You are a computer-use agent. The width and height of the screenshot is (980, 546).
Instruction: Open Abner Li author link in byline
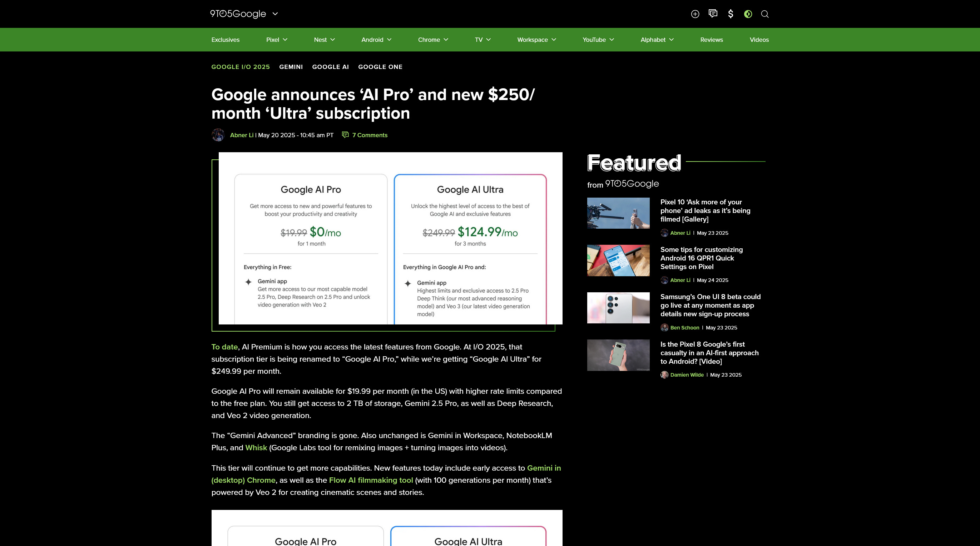point(242,135)
